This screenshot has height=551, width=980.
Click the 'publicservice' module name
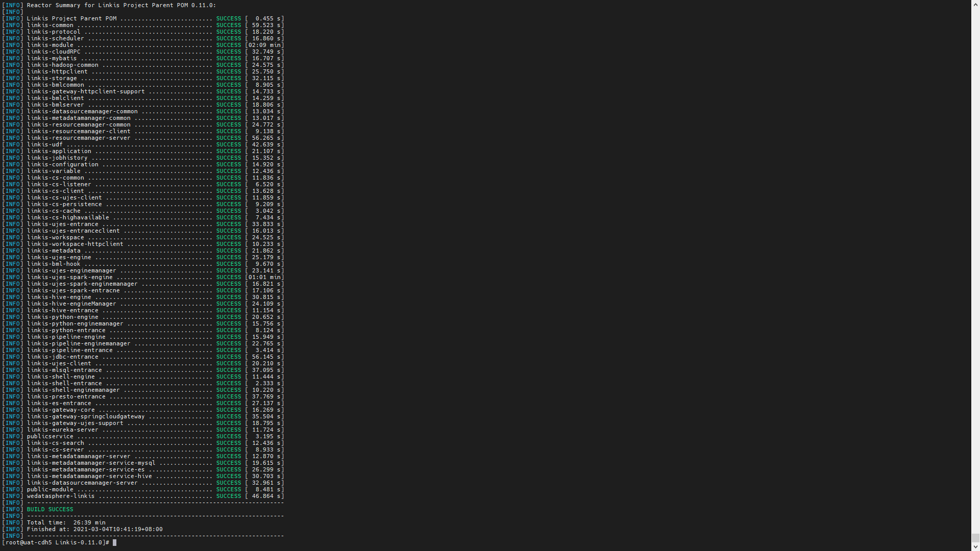(50, 436)
